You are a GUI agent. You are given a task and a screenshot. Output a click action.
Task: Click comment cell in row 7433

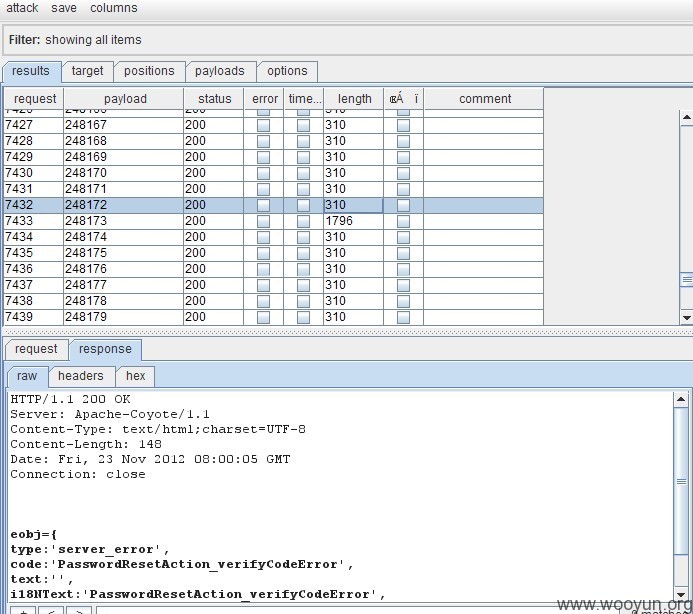click(x=484, y=221)
